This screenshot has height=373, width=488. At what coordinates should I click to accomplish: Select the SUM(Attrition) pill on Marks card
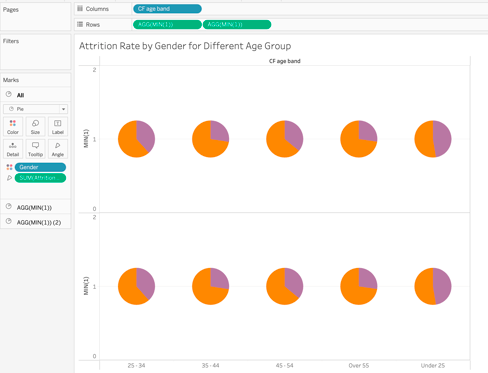40,178
